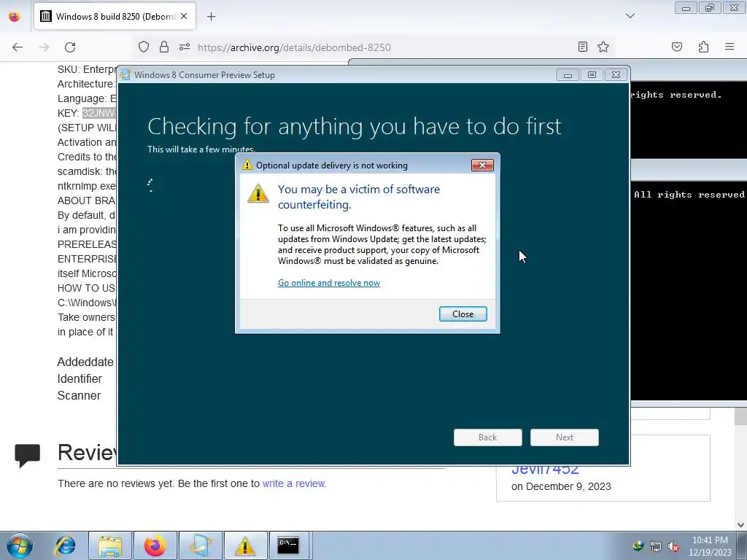Click the 'write a review' link

coord(293,483)
